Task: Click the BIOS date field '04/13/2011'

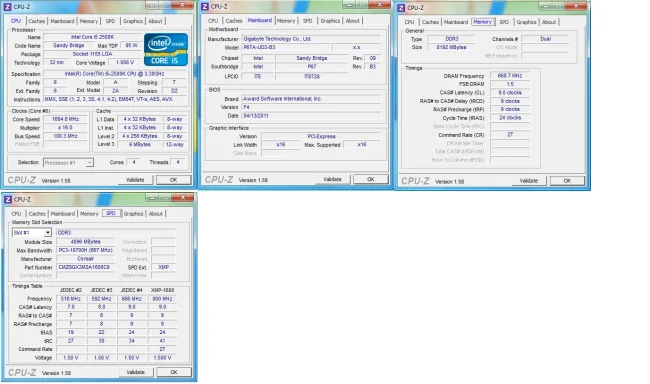Action: [311, 116]
